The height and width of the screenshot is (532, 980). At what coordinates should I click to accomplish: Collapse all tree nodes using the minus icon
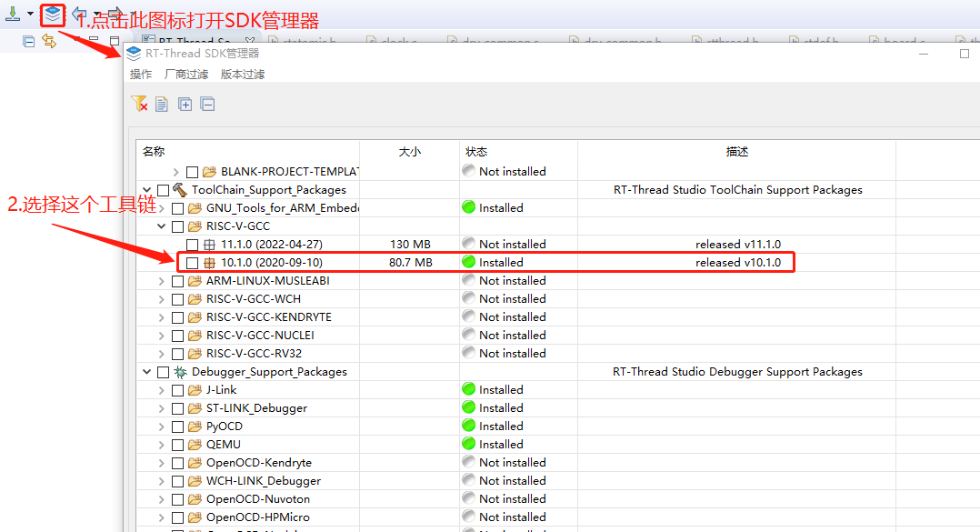(x=207, y=104)
